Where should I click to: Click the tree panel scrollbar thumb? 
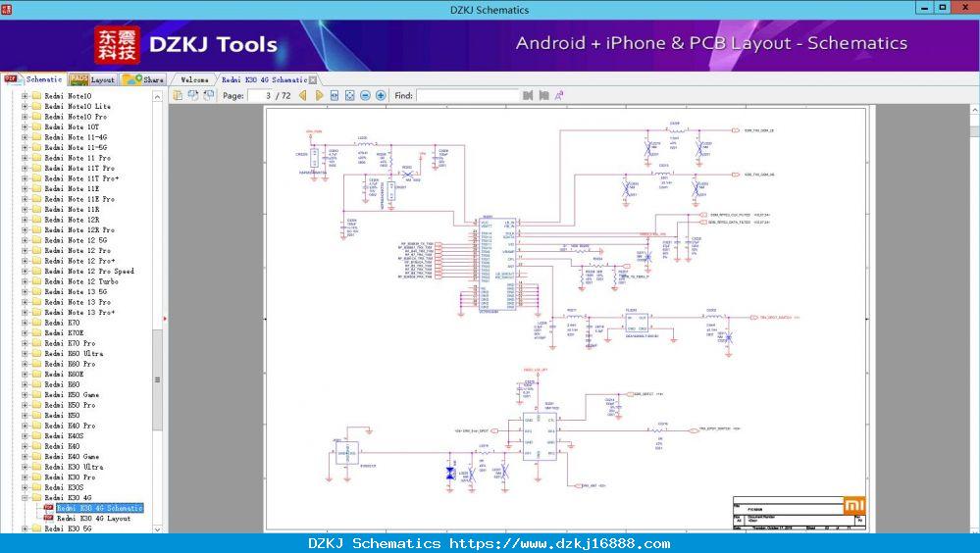pos(158,379)
